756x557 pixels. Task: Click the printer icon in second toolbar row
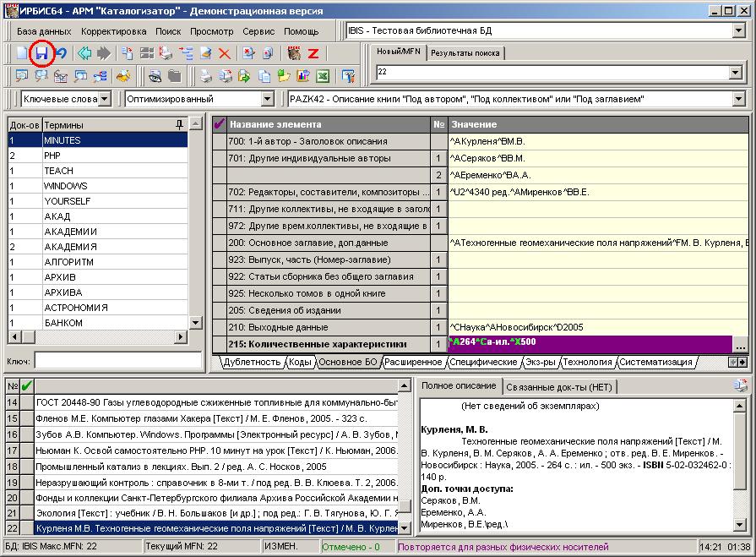(x=205, y=76)
